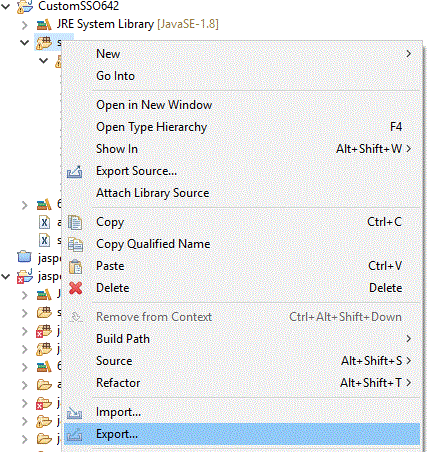This screenshot has width=446, height=452.
Task: Click the gray jasp folder icon
Action: pyautogui.click(x=24, y=256)
